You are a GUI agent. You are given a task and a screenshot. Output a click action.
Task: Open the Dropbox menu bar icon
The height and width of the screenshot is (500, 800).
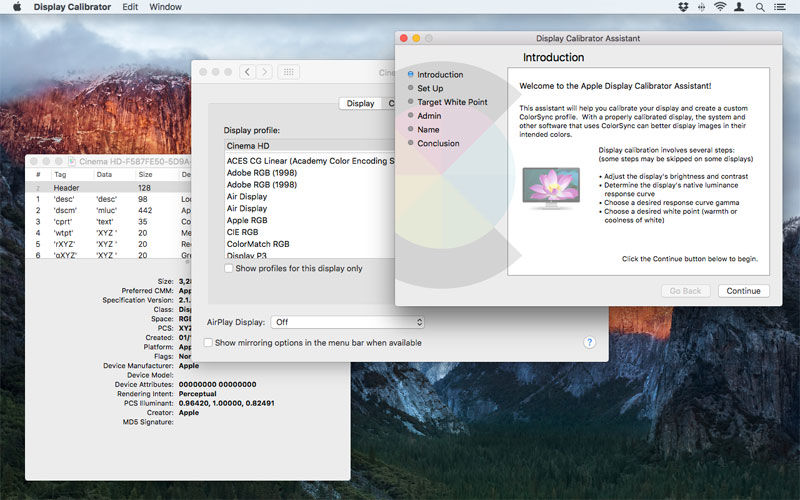(683, 7)
